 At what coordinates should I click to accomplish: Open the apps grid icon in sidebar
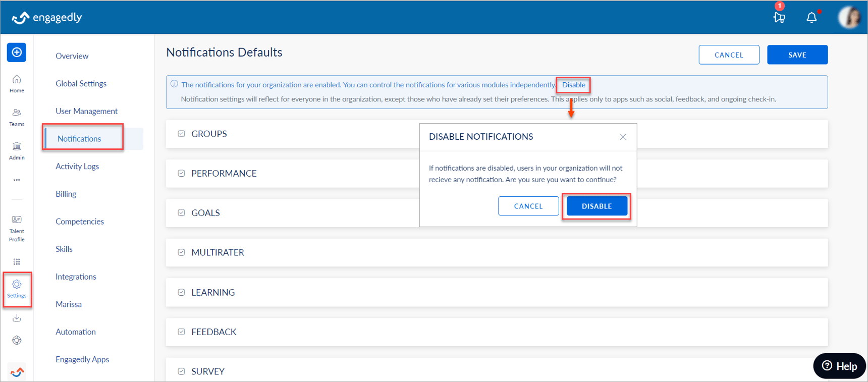point(17,261)
